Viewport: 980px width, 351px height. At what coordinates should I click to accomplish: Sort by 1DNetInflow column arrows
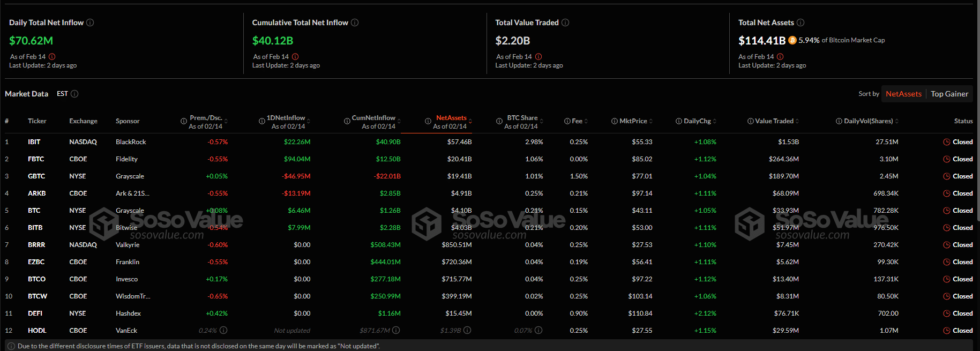click(x=309, y=121)
